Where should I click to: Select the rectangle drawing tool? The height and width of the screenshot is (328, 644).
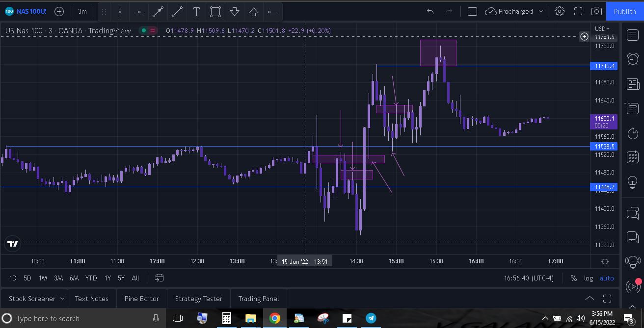[x=215, y=11]
